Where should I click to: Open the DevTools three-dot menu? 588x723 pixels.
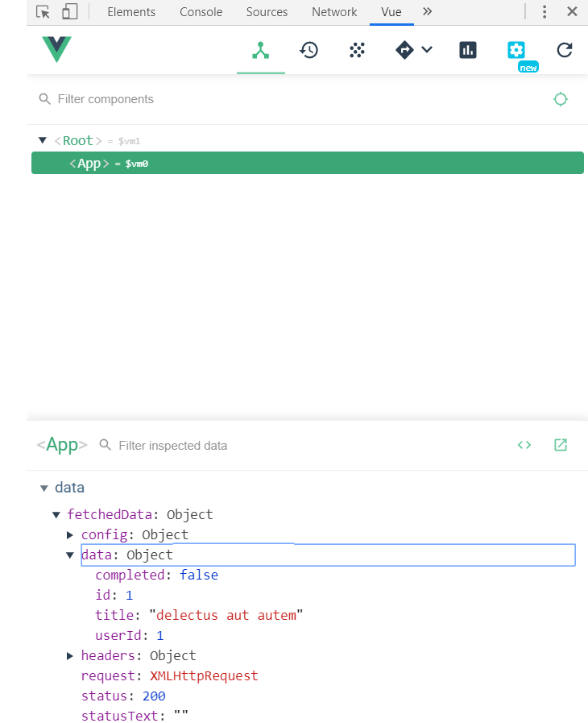coord(545,12)
